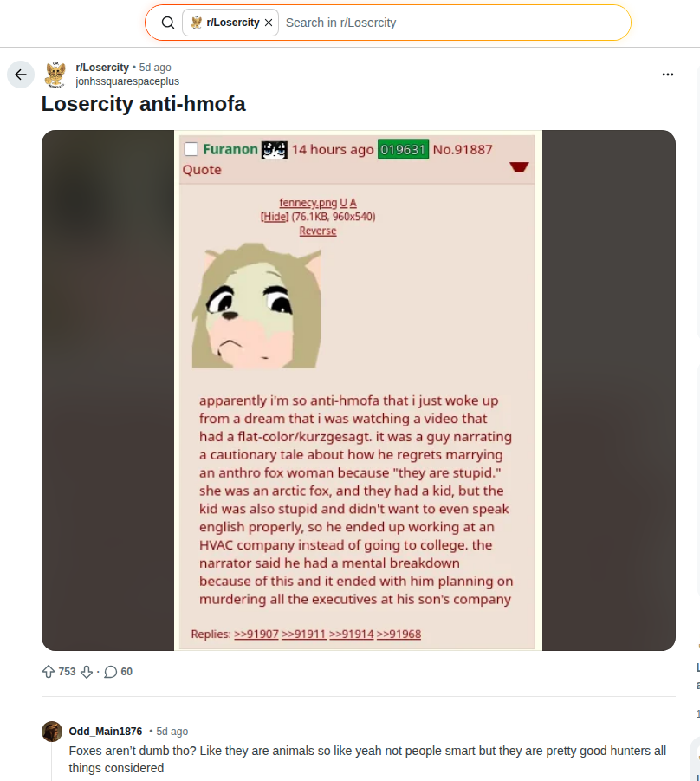The width and height of the screenshot is (700, 781).
Task: Open the post's three-dot options menu
Action: 668,75
